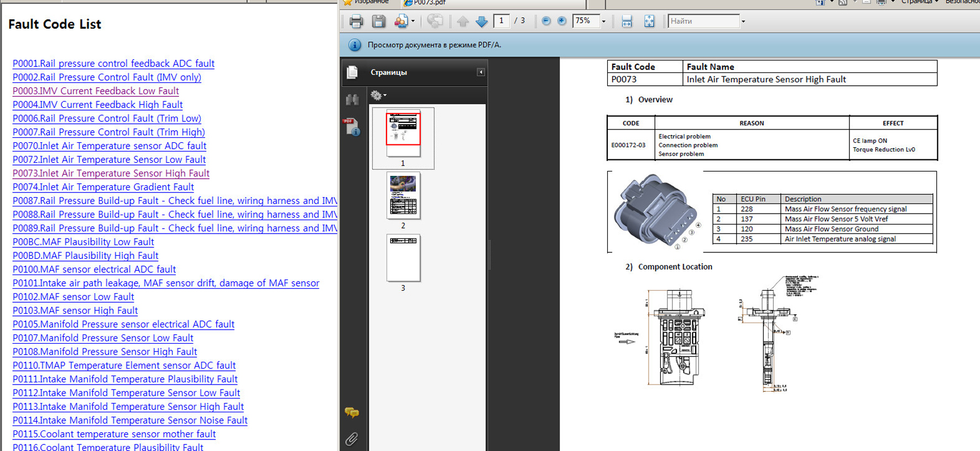Click the fit-width scrolling mode icon
Viewport: 980px width, 451px height.
pos(627,22)
